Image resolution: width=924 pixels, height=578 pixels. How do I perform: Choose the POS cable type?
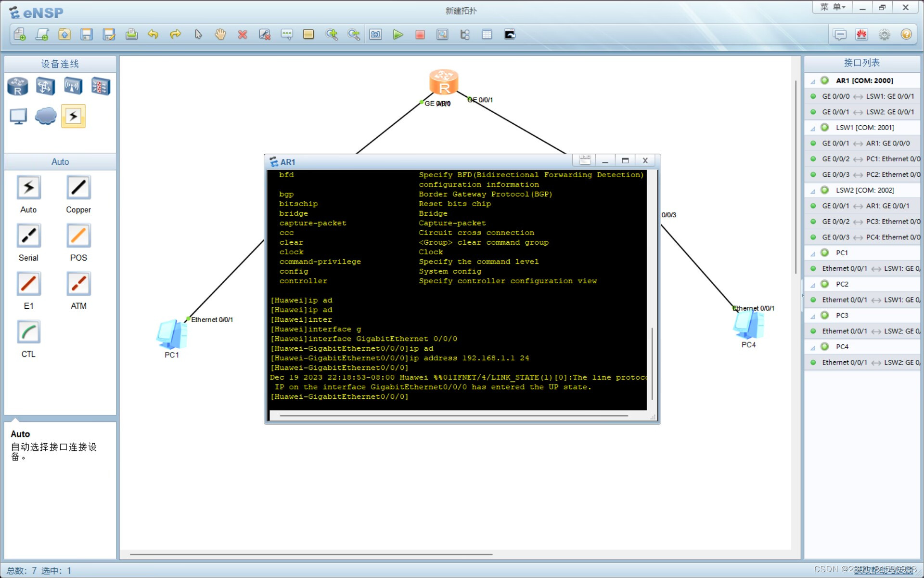pyautogui.click(x=78, y=236)
